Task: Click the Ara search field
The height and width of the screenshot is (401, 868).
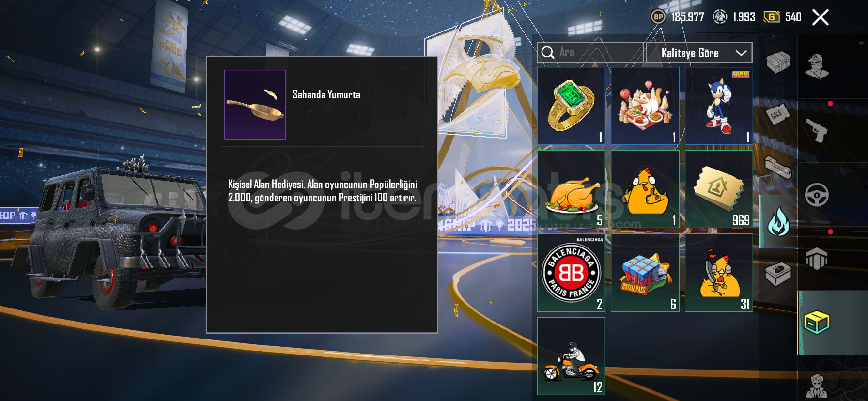Action: [x=590, y=52]
